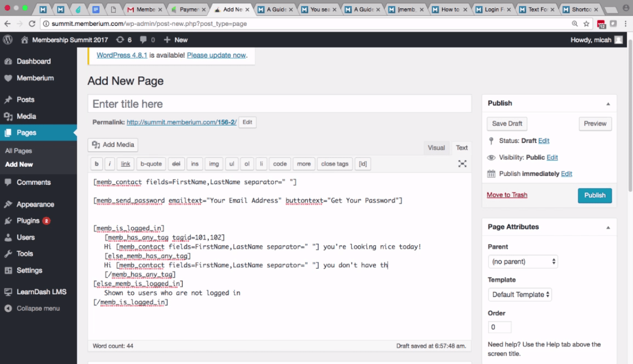Open the updates indicator showing 6

pyautogui.click(x=124, y=40)
